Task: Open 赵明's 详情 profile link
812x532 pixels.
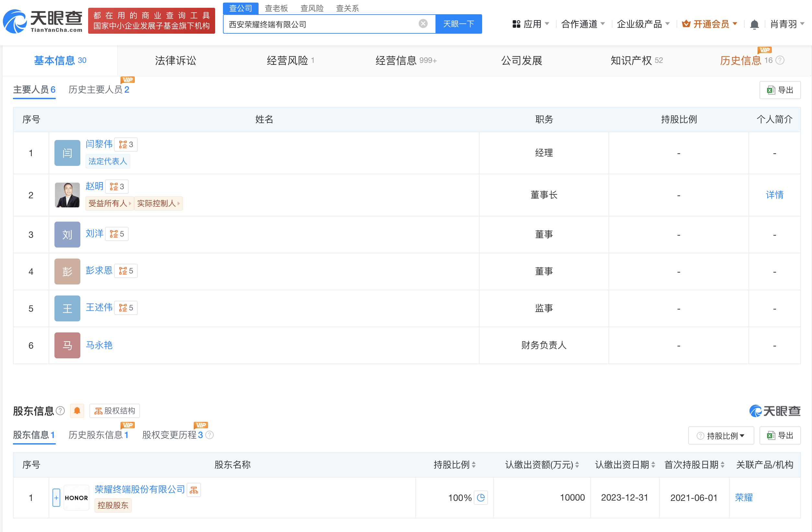Action: [774, 195]
